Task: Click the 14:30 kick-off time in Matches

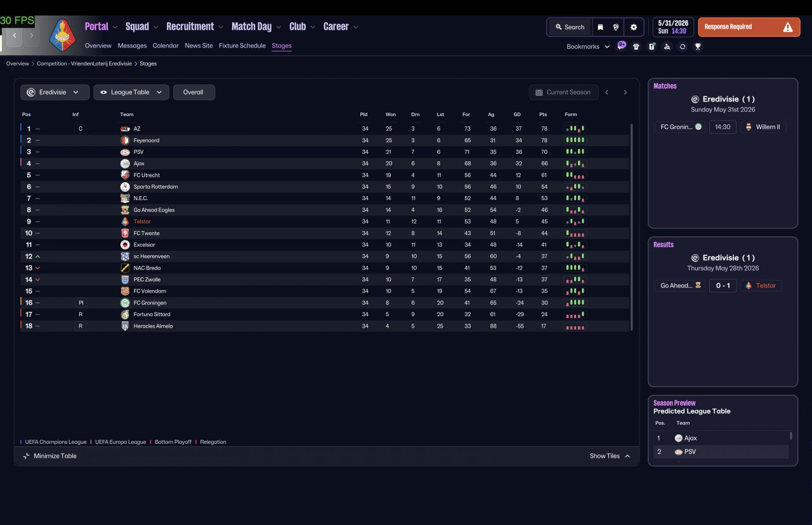Action: pyautogui.click(x=723, y=127)
